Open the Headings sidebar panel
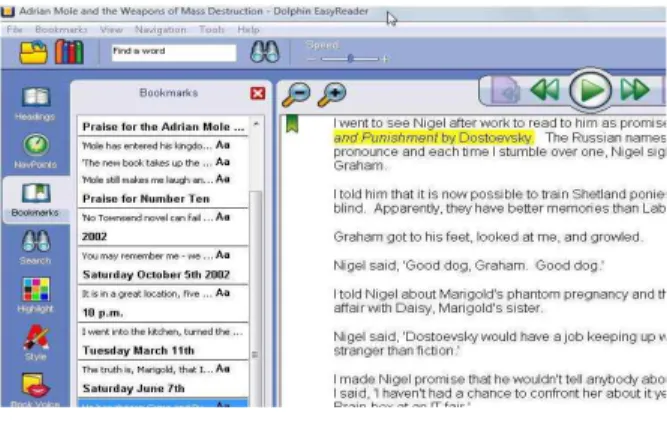Image resolution: width=667 pixels, height=422 pixels. point(35,103)
